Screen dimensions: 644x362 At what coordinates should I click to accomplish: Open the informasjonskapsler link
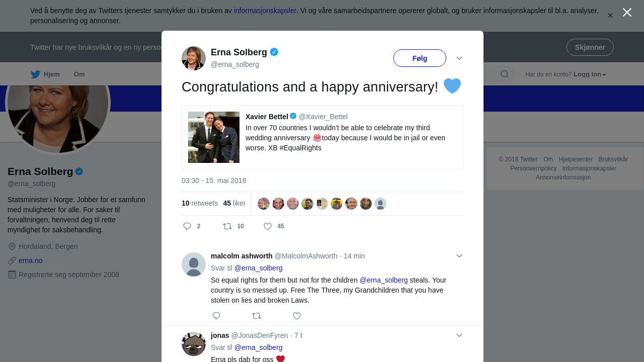click(265, 11)
